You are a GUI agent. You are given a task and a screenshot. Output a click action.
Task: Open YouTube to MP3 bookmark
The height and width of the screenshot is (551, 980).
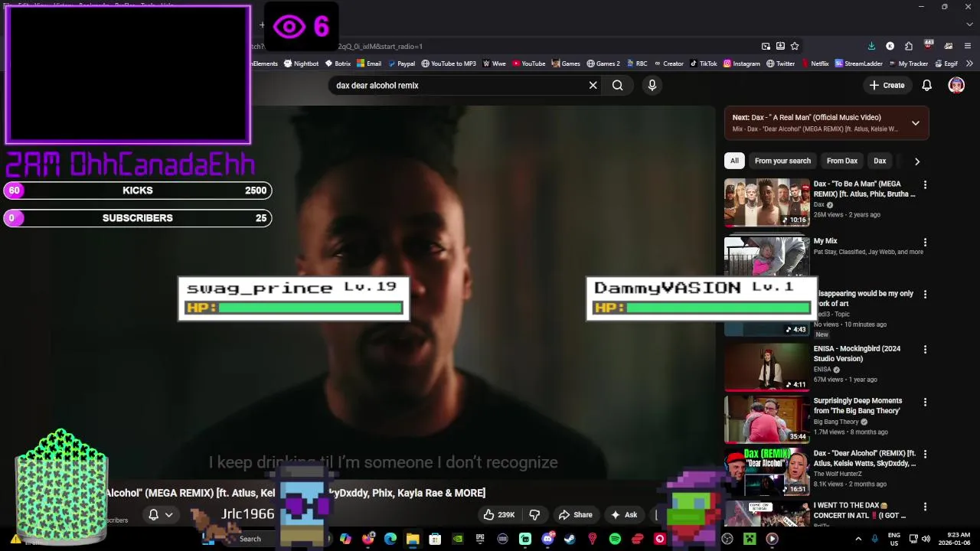449,64
